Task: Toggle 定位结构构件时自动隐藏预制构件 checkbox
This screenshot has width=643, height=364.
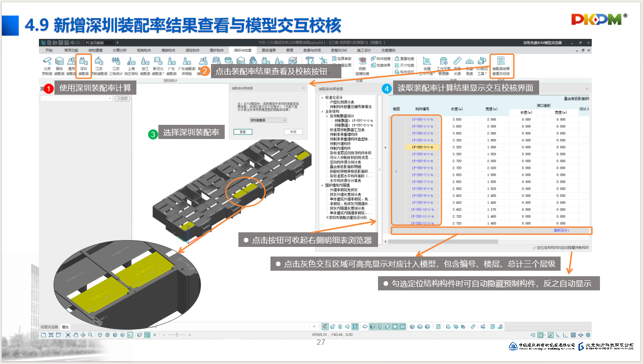Action: tap(535, 248)
